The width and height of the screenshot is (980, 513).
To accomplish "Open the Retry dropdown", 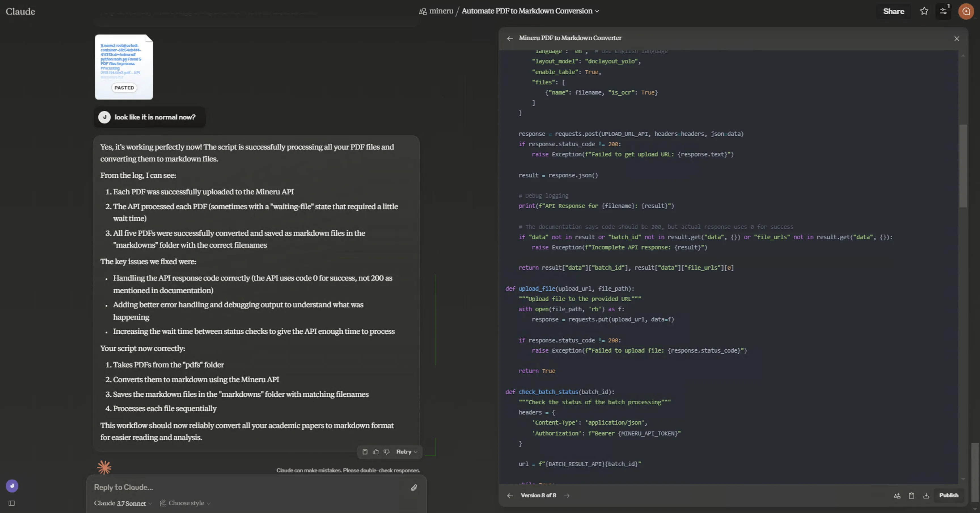I will click(407, 452).
